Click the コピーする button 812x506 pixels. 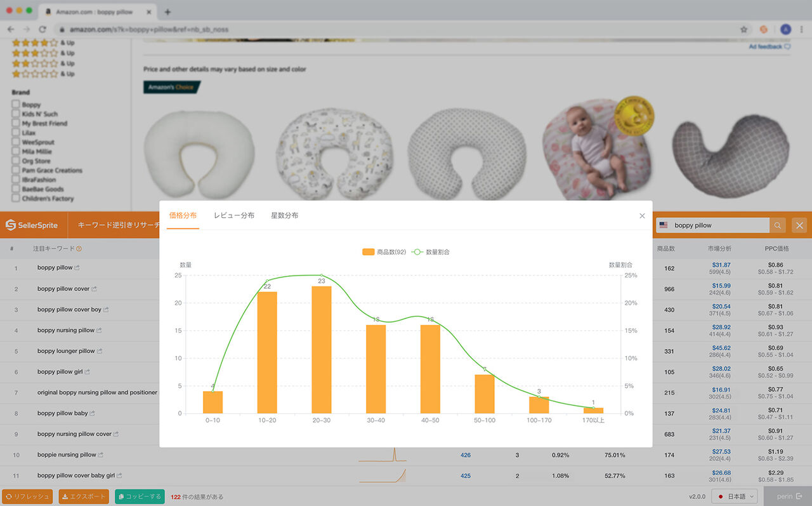(x=140, y=496)
